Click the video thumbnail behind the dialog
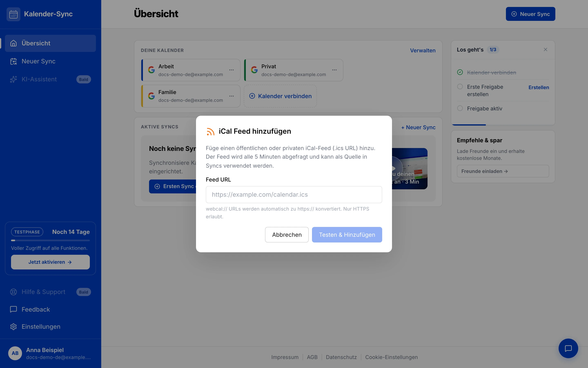 click(x=410, y=168)
